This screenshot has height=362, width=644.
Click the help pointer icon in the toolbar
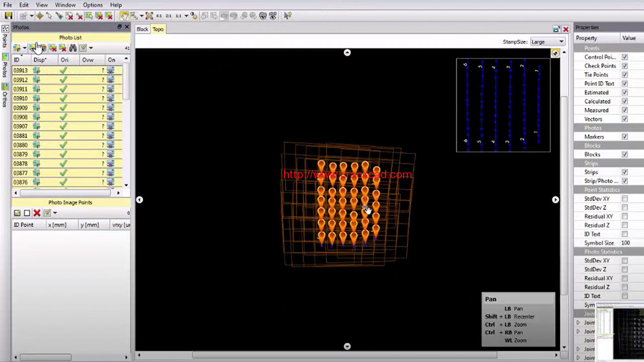click(288, 16)
